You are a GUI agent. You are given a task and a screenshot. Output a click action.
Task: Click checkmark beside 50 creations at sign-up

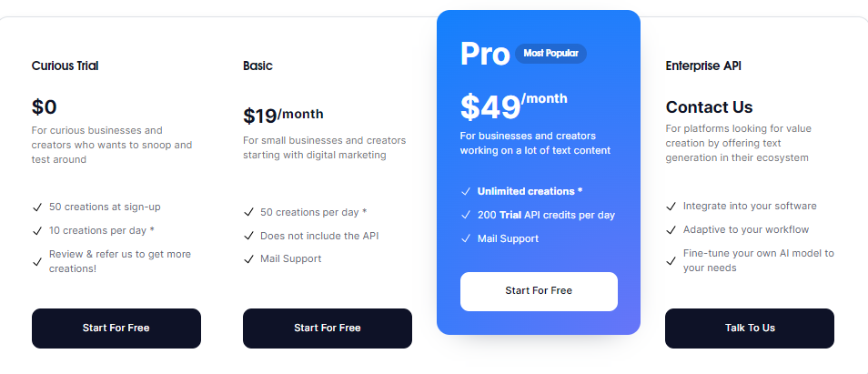tap(37, 207)
